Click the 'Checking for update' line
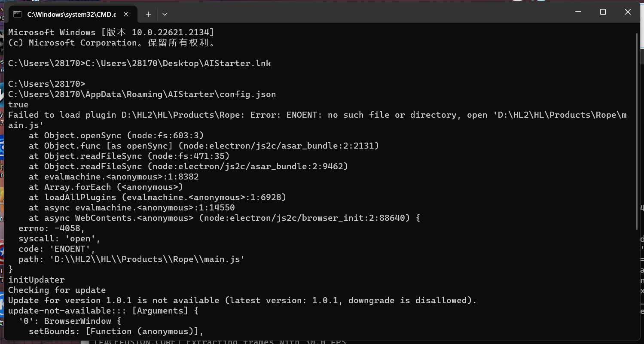The image size is (644, 344). point(57,290)
